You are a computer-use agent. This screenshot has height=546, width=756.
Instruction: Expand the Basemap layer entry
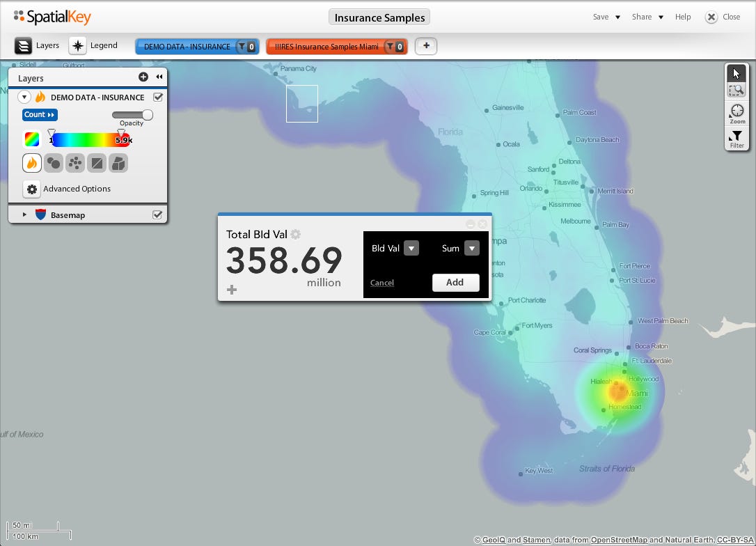click(24, 214)
